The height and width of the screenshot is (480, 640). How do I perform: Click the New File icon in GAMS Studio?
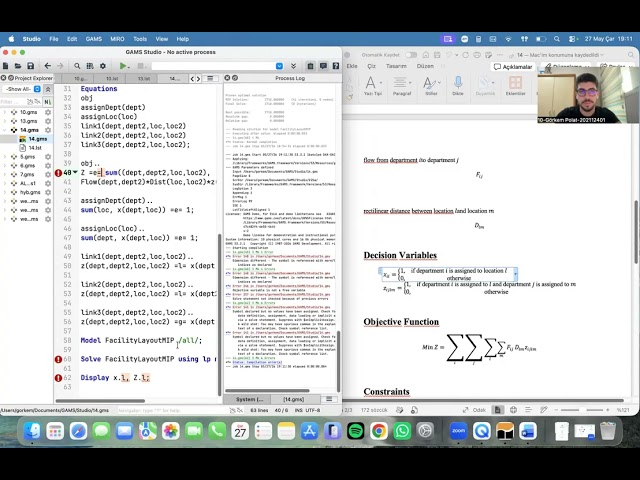tap(6, 66)
